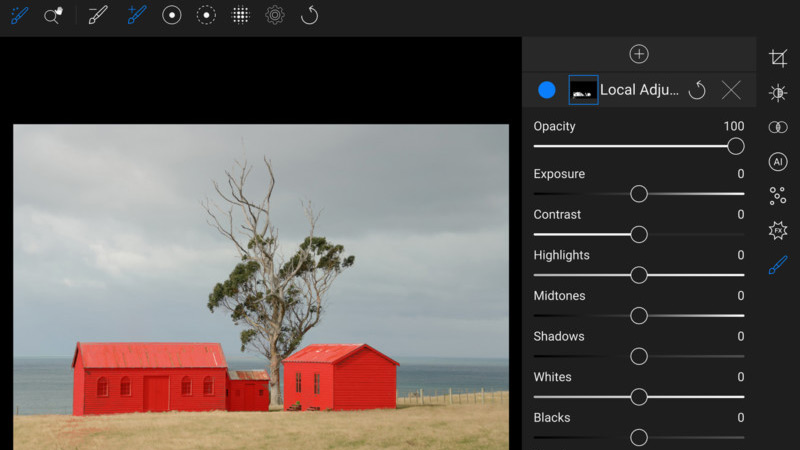Open the Crop tool tab
The height and width of the screenshot is (450, 800).
point(778,58)
